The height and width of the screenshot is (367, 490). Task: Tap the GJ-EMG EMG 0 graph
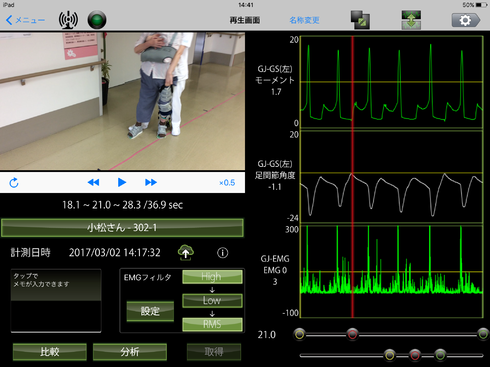point(392,271)
